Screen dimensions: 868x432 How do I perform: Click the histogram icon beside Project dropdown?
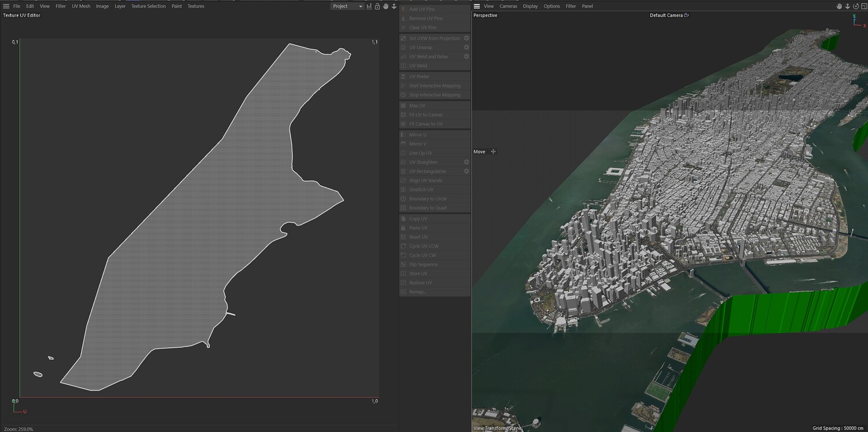tap(369, 6)
